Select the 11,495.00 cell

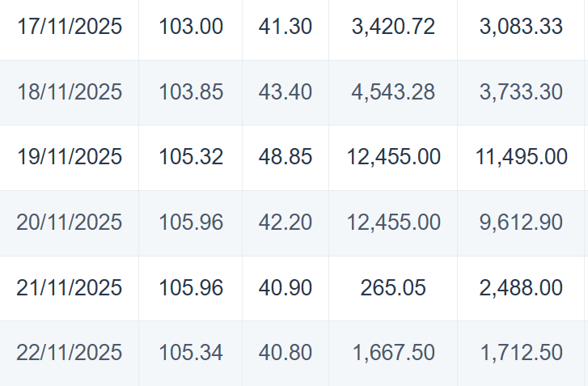pyautogui.click(x=522, y=157)
